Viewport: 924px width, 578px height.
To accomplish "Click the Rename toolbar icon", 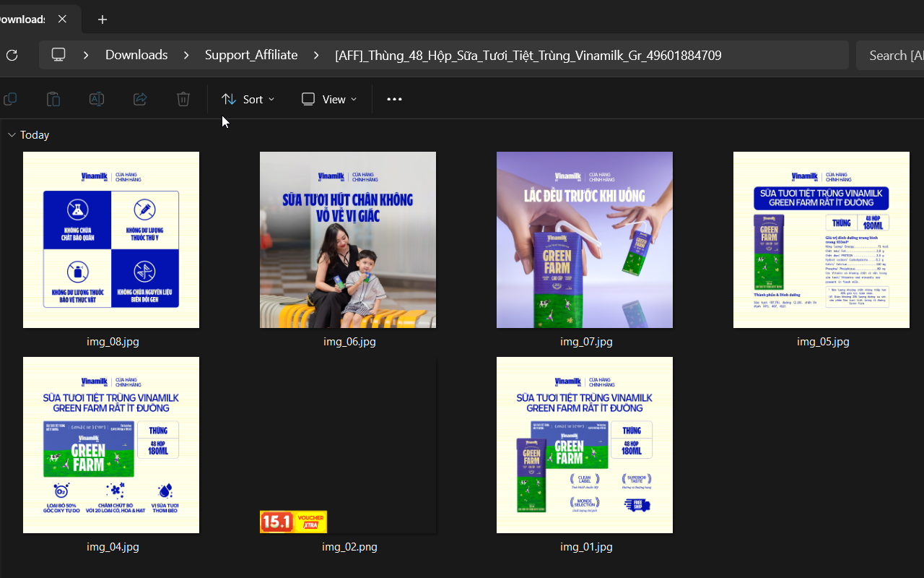I will click(x=97, y=99).
